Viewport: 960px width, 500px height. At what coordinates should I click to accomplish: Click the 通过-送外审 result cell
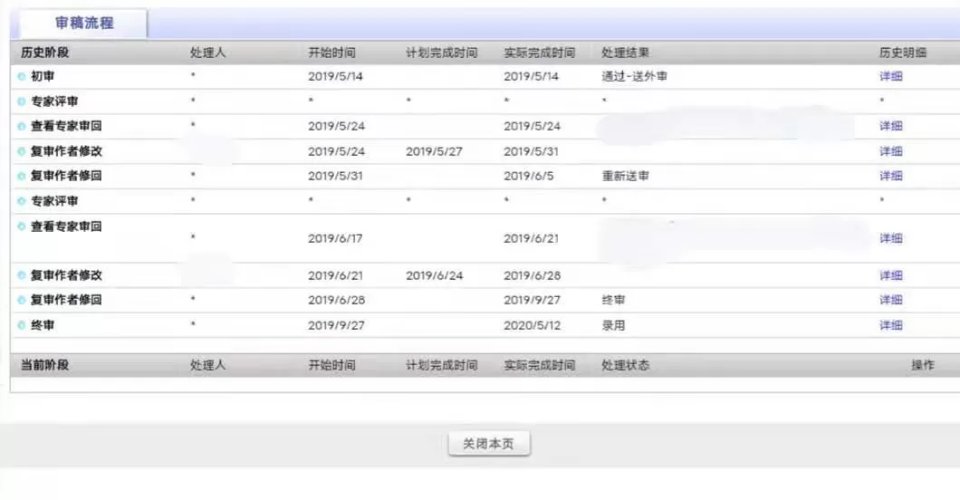(634, 77)
